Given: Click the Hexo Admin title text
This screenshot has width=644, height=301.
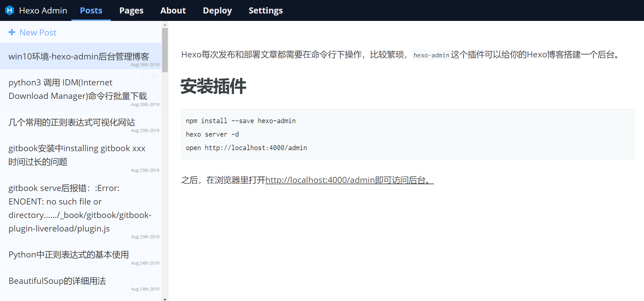Looking at the screenshot, I should coord(43,10).
